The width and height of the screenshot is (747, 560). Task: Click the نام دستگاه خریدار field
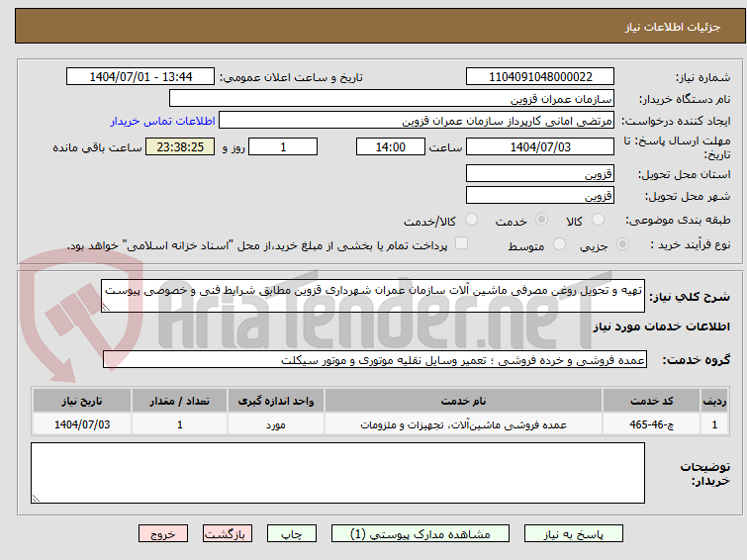tap(392, 99)
